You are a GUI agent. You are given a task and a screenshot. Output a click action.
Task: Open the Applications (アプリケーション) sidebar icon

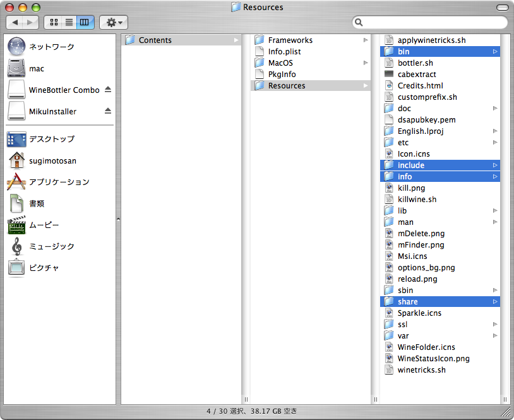point(16,182)
